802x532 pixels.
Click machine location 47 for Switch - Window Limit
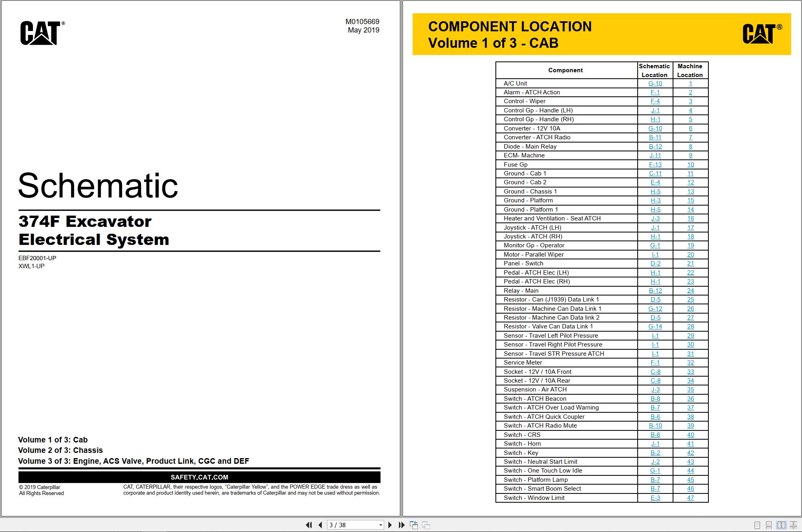coord(691,498)
